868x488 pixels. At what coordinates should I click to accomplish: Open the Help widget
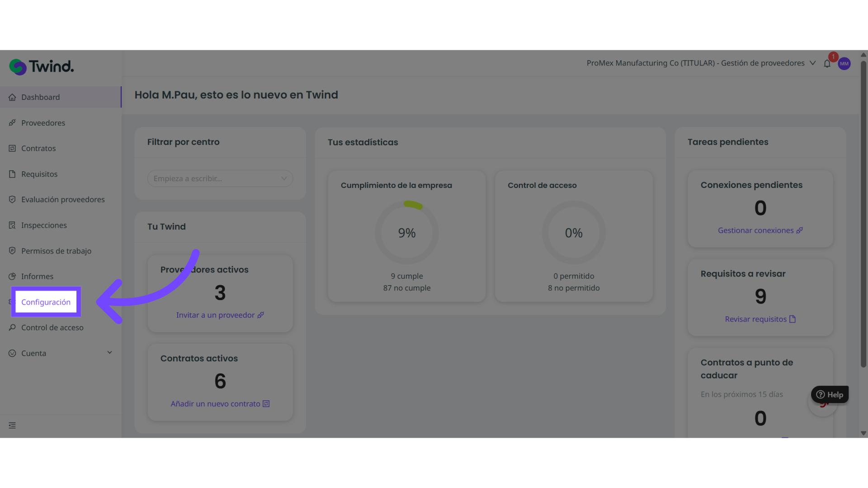tap(830, 394)
